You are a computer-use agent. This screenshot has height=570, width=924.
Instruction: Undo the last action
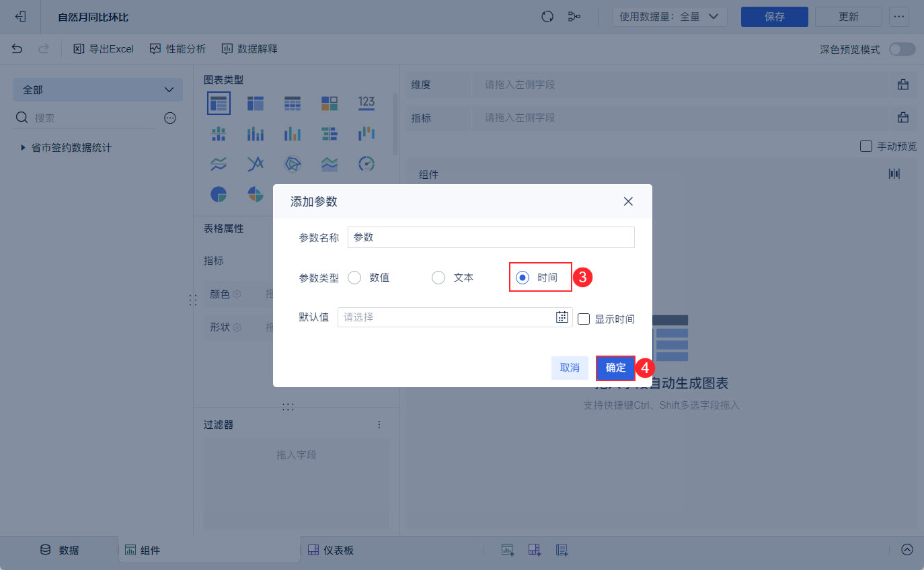pos(17,48)
